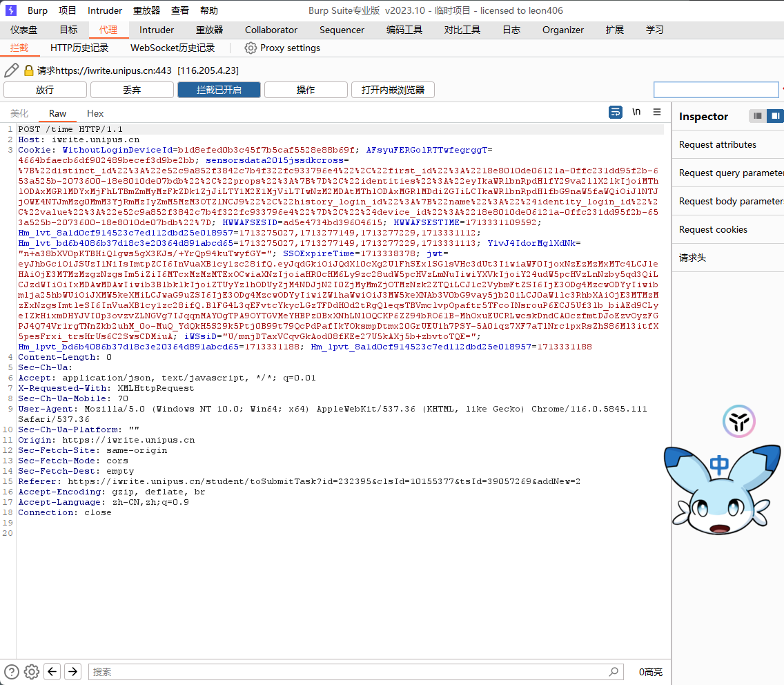The width and height of the screenshot is (784, 685).
Task: Expand Request attributes section
Action: tap(718, 144)
